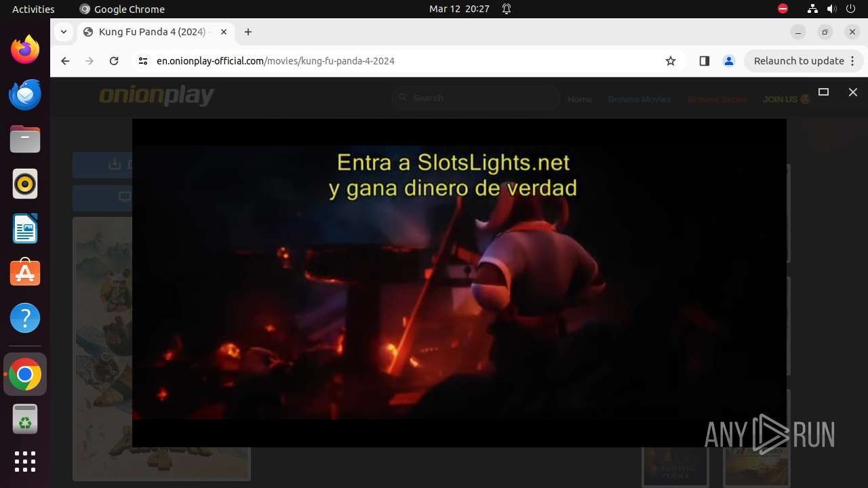Open the power system menu
Screen dimensions: 868x488
pyautogui.click(x=851, y=9)
